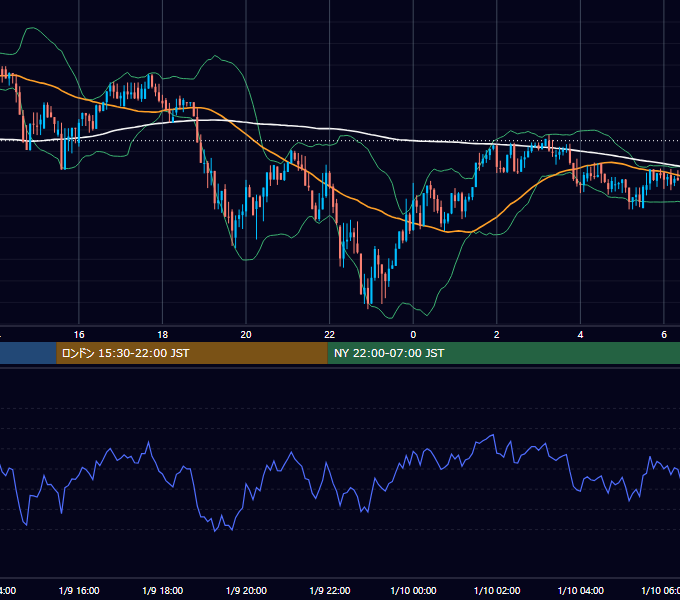Click the '1/10 02:00' label on the lower axis
Screen dimensions: 680x600
(497, 590)
